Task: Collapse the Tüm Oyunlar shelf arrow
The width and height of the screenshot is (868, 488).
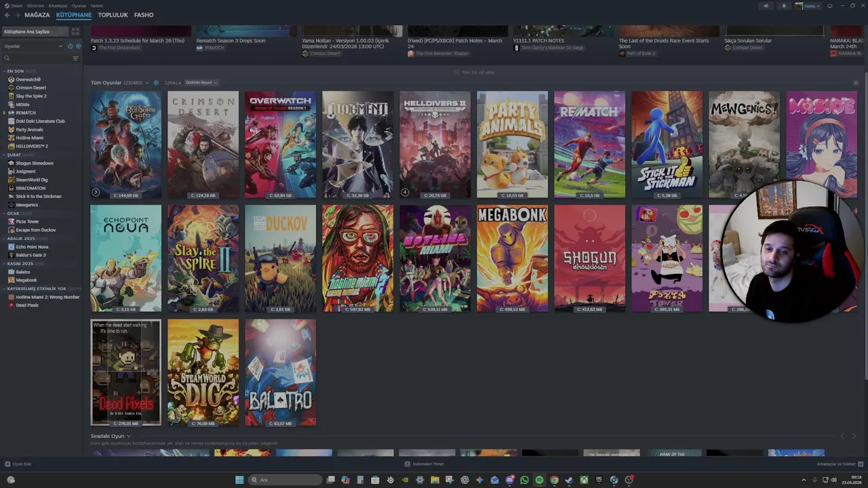Action: (x=854, y=83)
